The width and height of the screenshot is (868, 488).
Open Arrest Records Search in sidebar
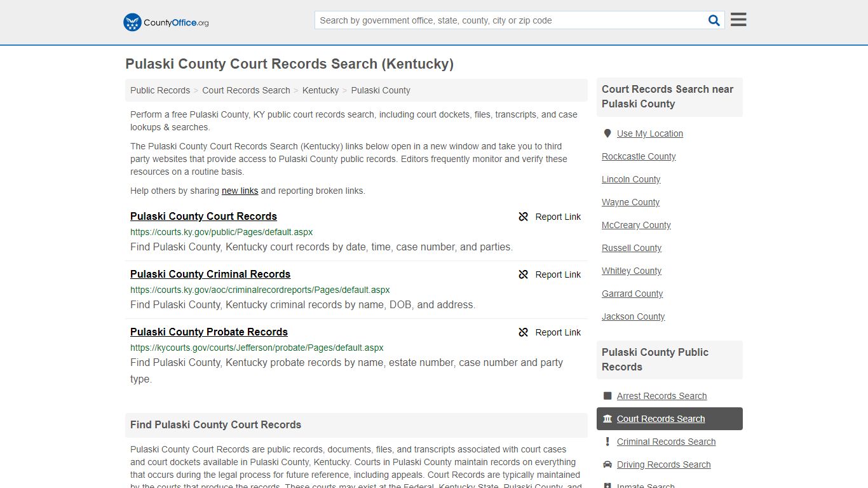[661, 396]
